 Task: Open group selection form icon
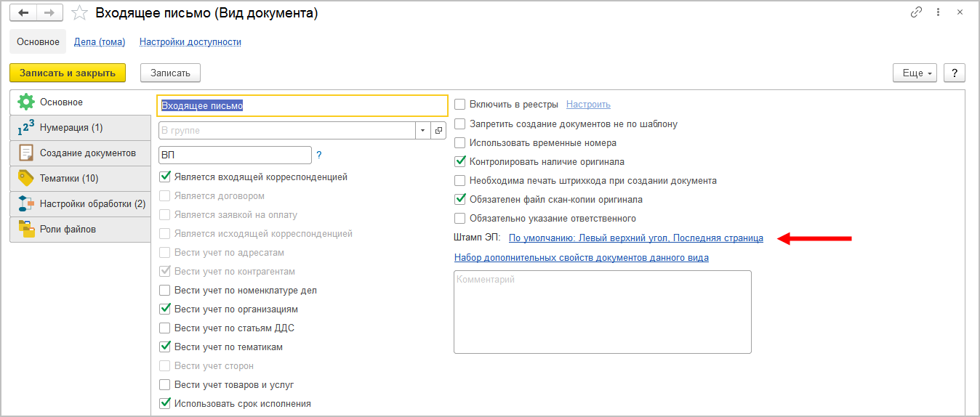[x=438, y=130]
